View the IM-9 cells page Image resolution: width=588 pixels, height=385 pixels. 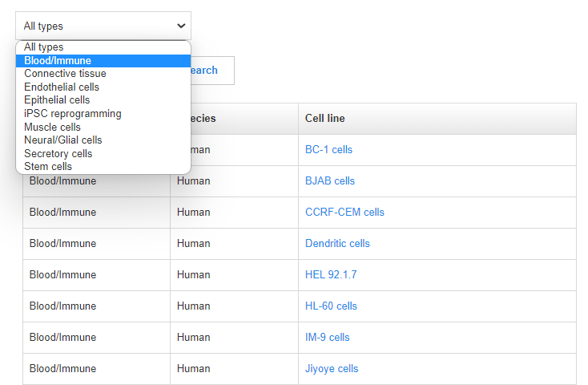click(x=327, y=338)
